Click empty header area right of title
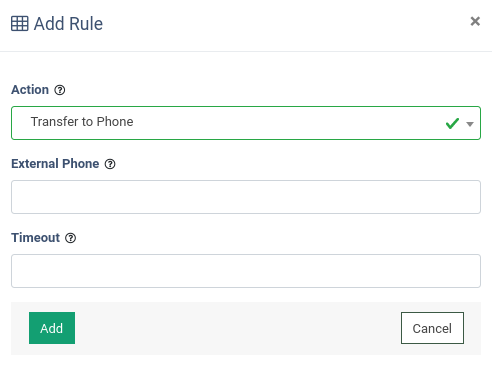This screenshot has height=366, width=492. pos(283,24)
